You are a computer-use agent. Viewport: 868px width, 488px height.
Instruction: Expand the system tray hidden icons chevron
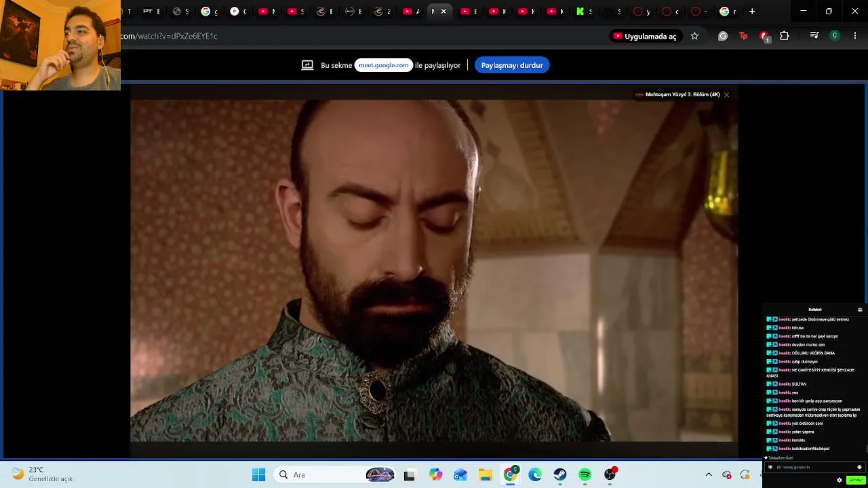pos(709,475)
